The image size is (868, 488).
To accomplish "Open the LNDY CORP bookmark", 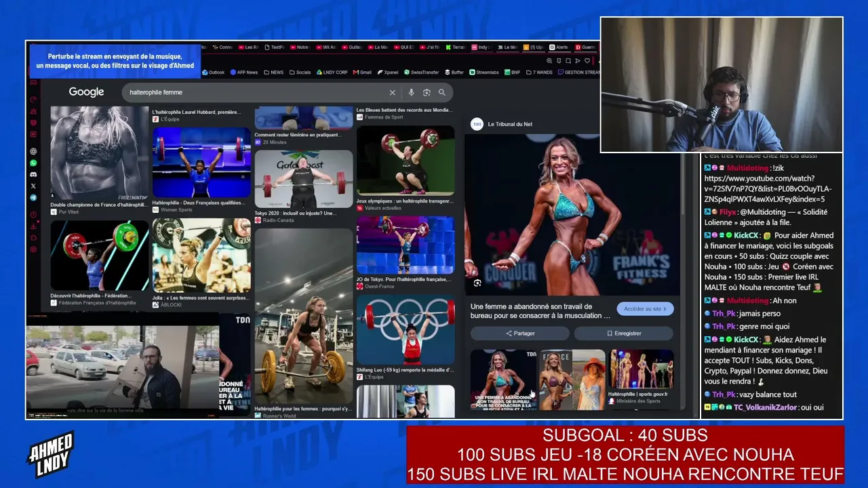I will [332, 73].
